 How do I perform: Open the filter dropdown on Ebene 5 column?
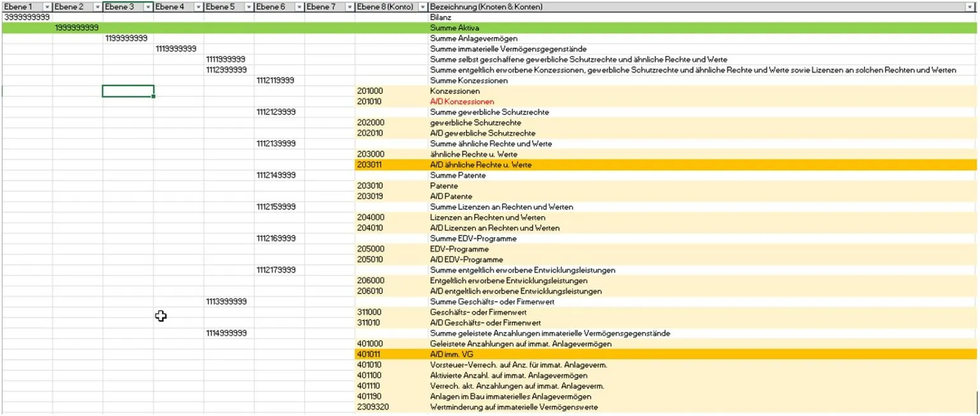click(248, 6)
